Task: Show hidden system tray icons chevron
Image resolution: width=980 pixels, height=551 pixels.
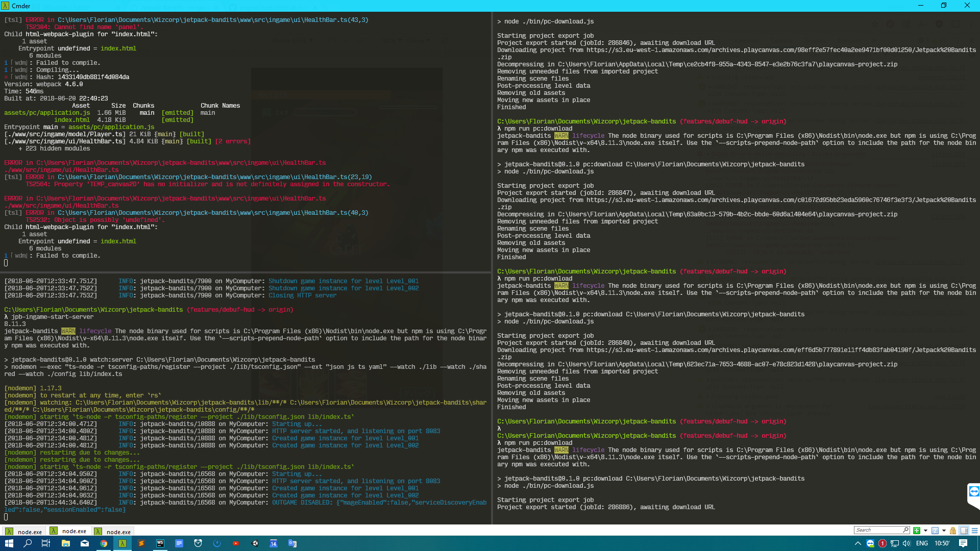Action: click(x=857, y=543)
